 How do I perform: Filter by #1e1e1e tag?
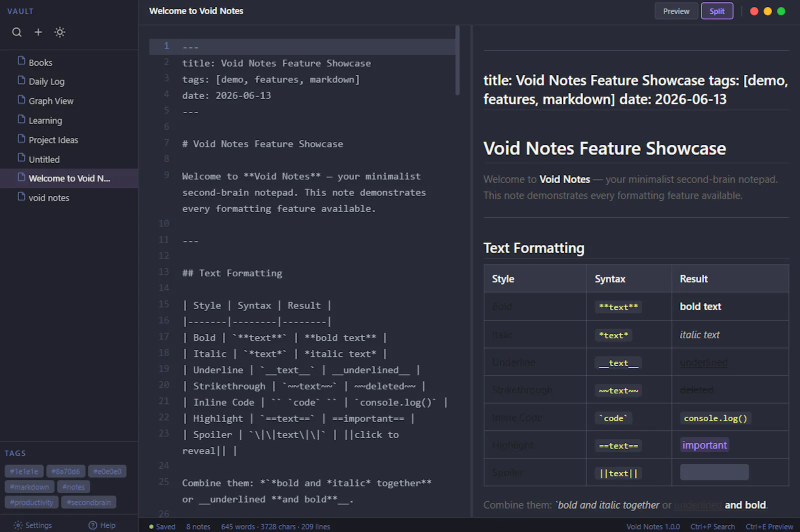click(x=24, y=471)
